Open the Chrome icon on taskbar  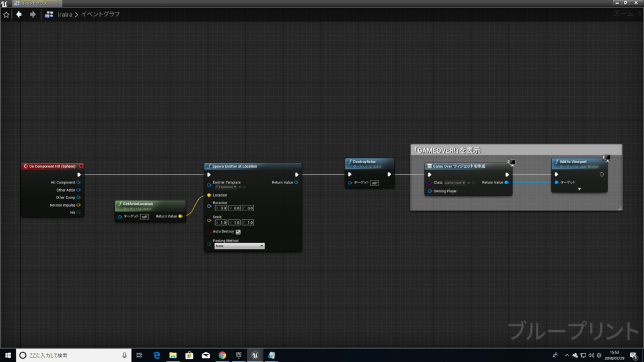point(222,356)
